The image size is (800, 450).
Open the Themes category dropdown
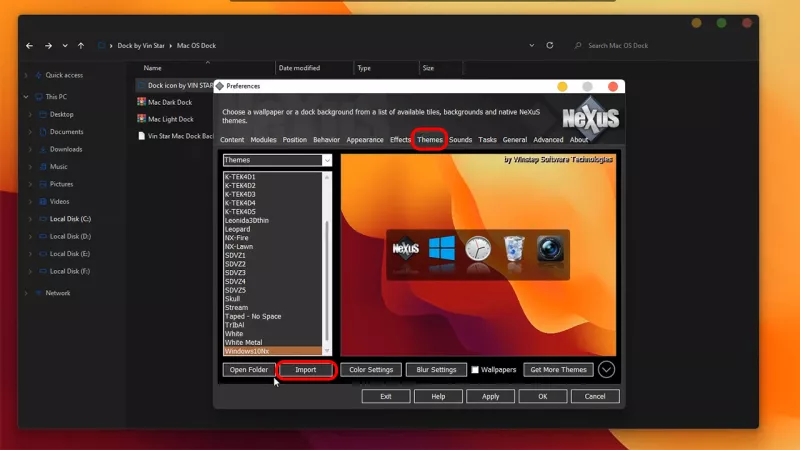coord(327,160)
